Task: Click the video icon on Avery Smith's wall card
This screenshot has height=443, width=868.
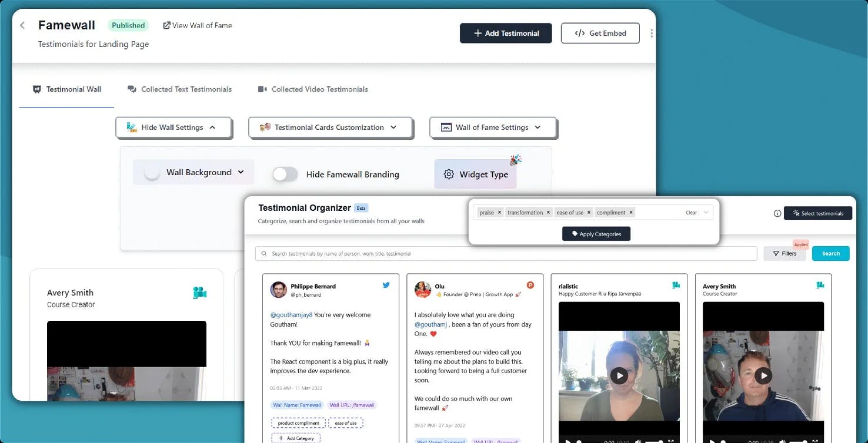Action: tap(199, 292)
